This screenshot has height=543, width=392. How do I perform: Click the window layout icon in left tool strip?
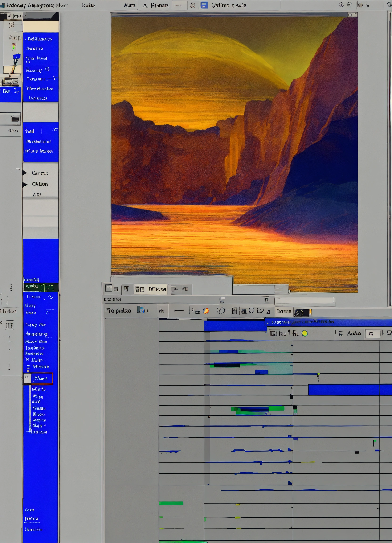(x=10, y=325)
